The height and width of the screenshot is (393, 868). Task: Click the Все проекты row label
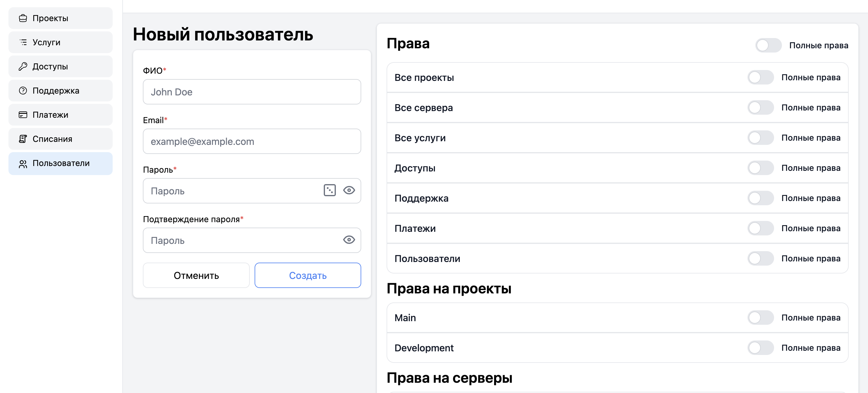pyautogui.click(x=424, y=78)
